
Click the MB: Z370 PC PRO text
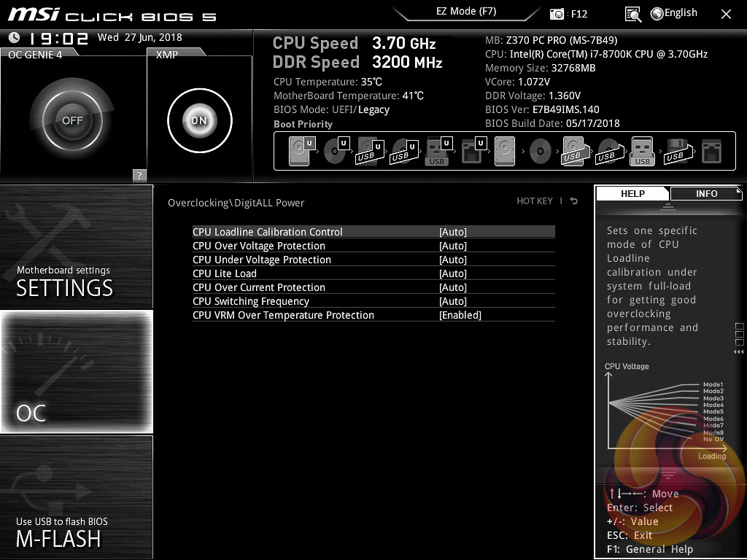pyautogui.click(x=551, y=40)
